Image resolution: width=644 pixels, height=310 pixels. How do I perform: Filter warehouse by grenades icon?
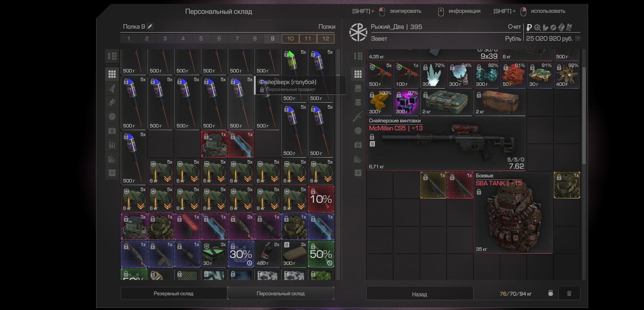[112, 102]
